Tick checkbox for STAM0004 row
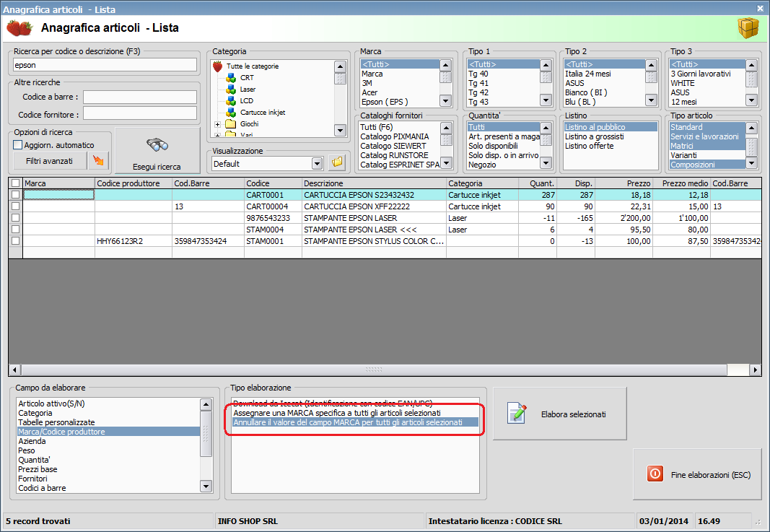Image resolution: width=770 pixels, height=532 pixels. pos(16,230)
